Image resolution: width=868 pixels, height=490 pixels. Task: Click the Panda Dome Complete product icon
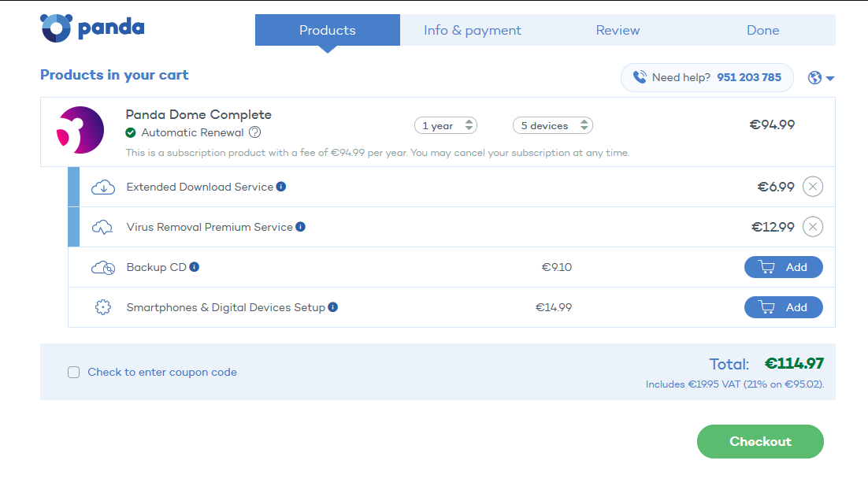80,130
